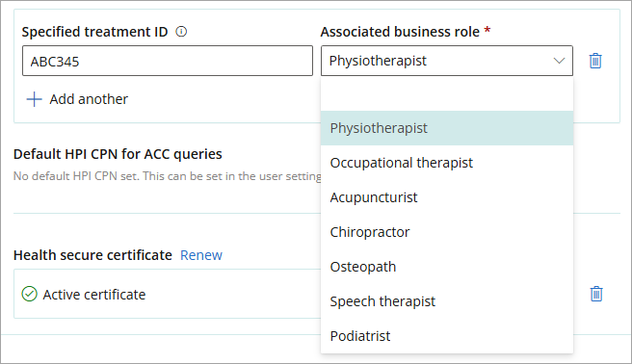Collapse the business role dropdown with its chevron
This screenshot has width=632, height=364.
(559, 61)
